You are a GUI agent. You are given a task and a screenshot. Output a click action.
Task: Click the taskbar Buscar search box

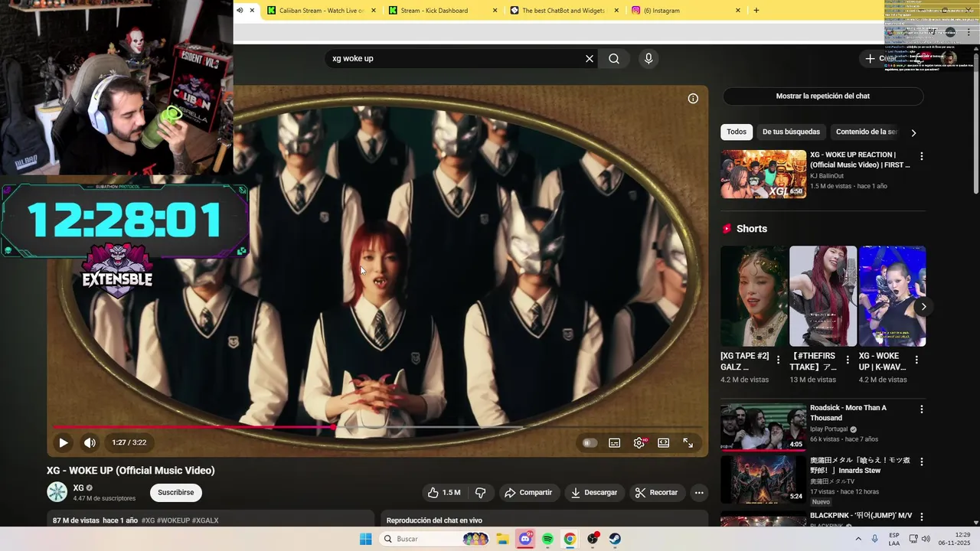point(435,539)
